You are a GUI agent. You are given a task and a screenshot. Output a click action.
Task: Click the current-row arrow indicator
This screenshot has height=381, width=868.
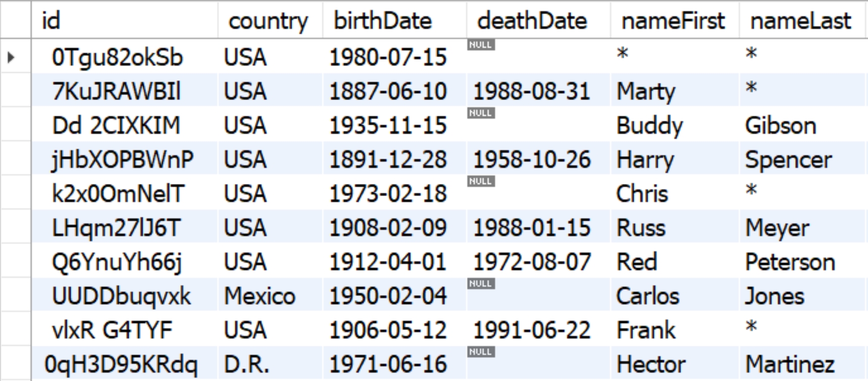click(11, 57)
